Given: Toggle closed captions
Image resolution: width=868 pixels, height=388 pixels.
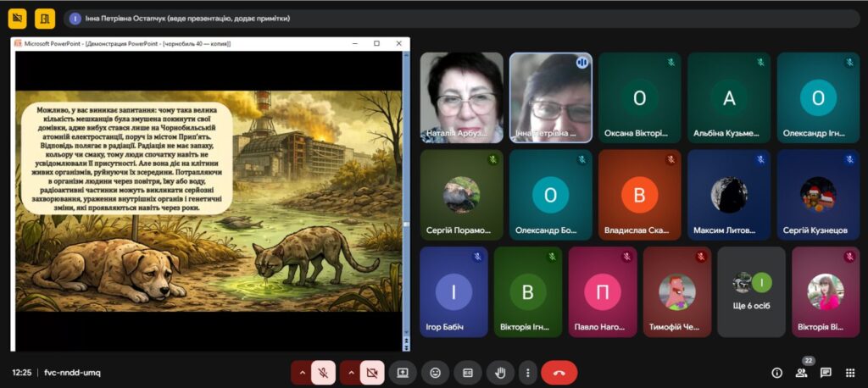Looking at the screenshot, I should point(467,373).
